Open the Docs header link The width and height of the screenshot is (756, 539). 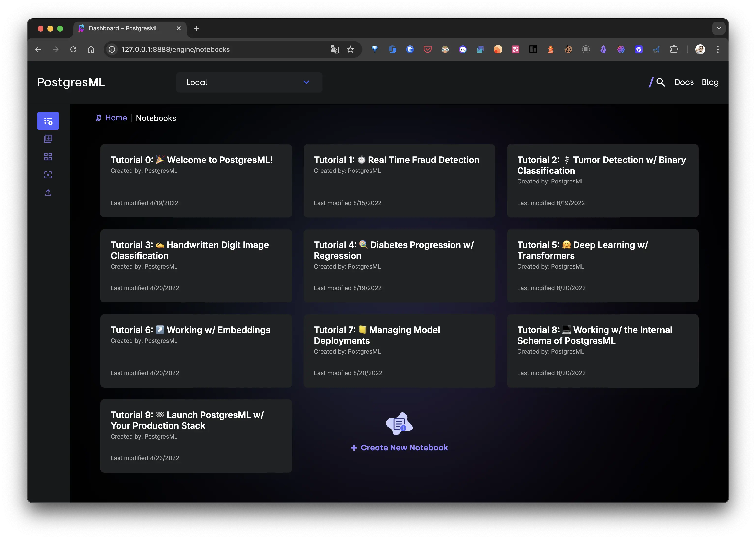(x=684, y=82)
